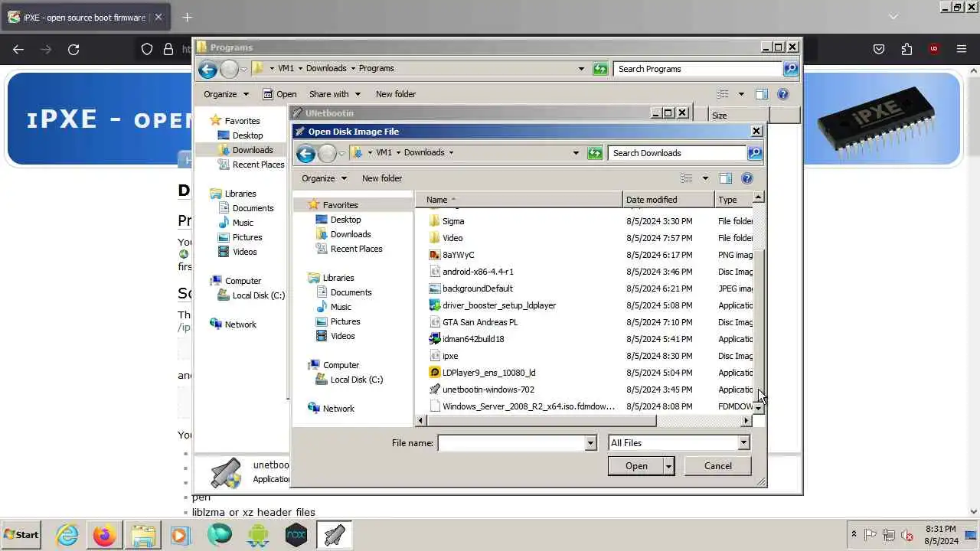Click the clock in the system tray
Image resolution: width=980 pixels, height=551 pixels.
coord(940,535)
